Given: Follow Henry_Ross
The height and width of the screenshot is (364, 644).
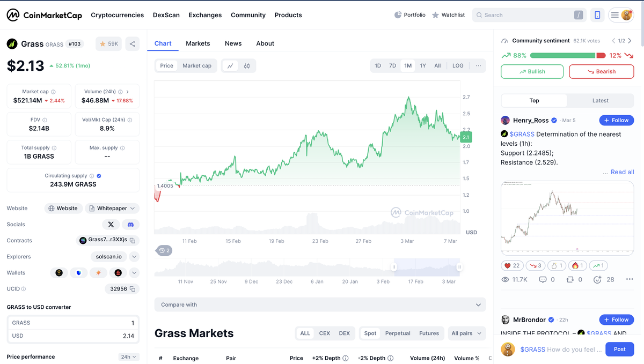Looking at the screenshot, I should 616,121.
